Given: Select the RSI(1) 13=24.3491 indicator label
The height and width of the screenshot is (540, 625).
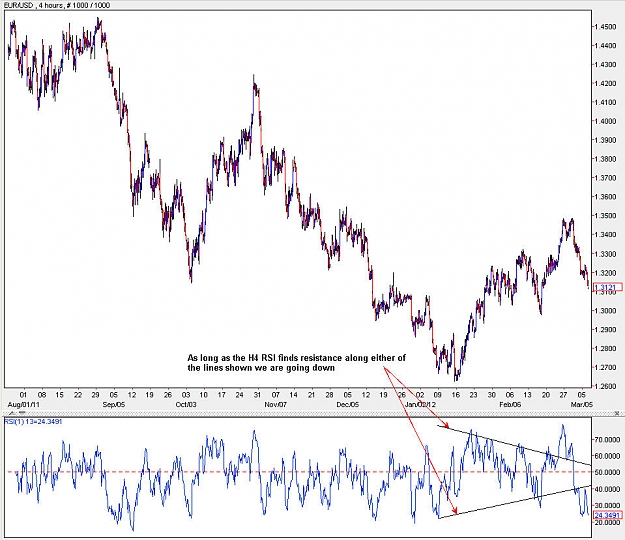Looking at the screenshot, I should (x=33, y=421).
